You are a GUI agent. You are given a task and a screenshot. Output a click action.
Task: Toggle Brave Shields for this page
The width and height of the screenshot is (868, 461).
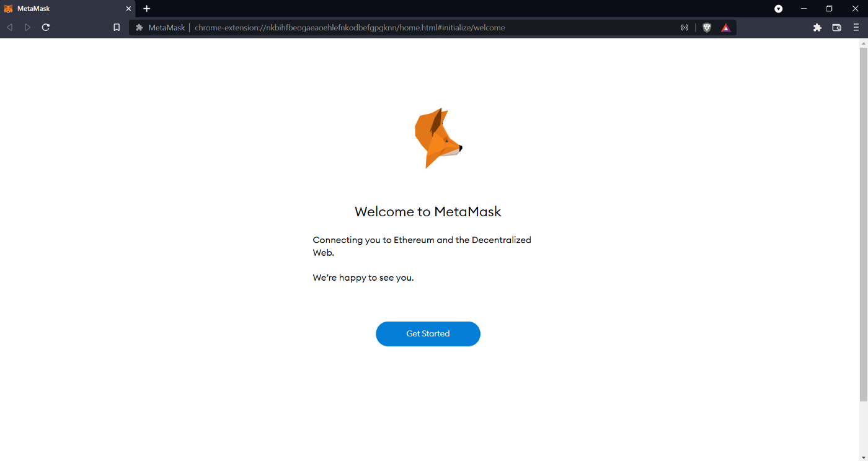click(707, 27)
